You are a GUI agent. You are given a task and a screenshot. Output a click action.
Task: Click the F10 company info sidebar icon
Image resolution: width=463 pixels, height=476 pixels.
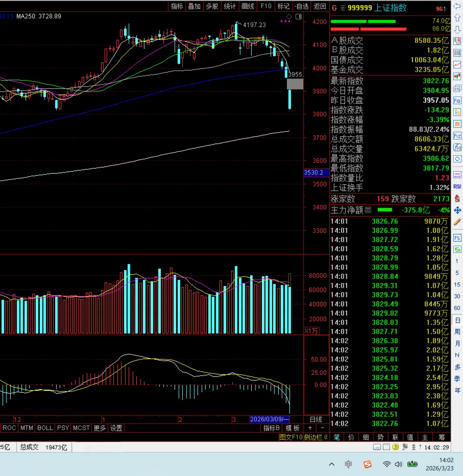click(457, 100)
